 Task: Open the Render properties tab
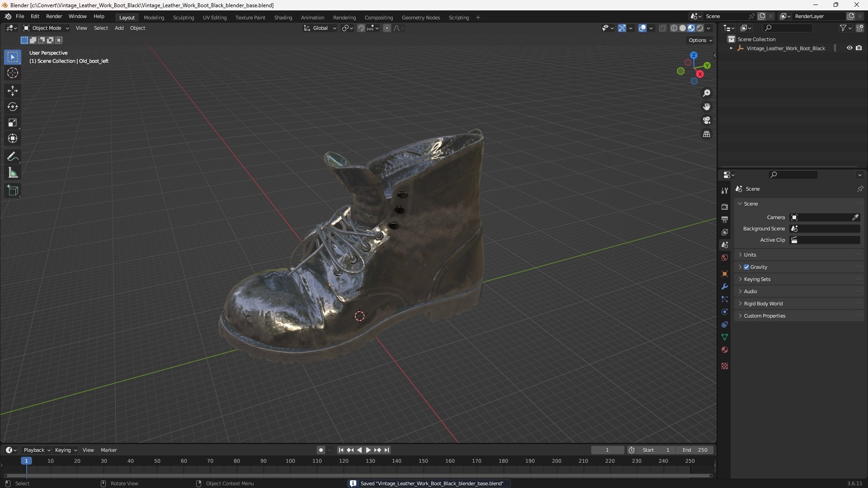725,206
